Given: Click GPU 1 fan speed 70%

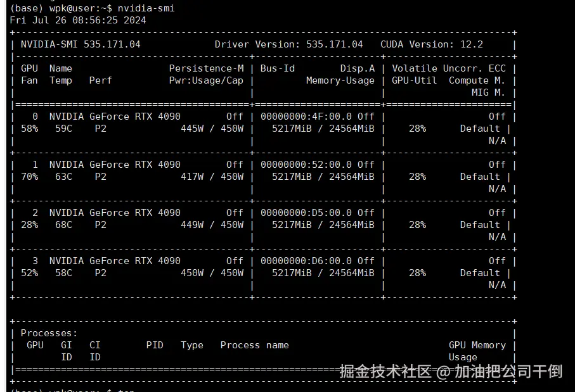Looking at the screenshot, I should pyautogui.click(x=29, y=177).
